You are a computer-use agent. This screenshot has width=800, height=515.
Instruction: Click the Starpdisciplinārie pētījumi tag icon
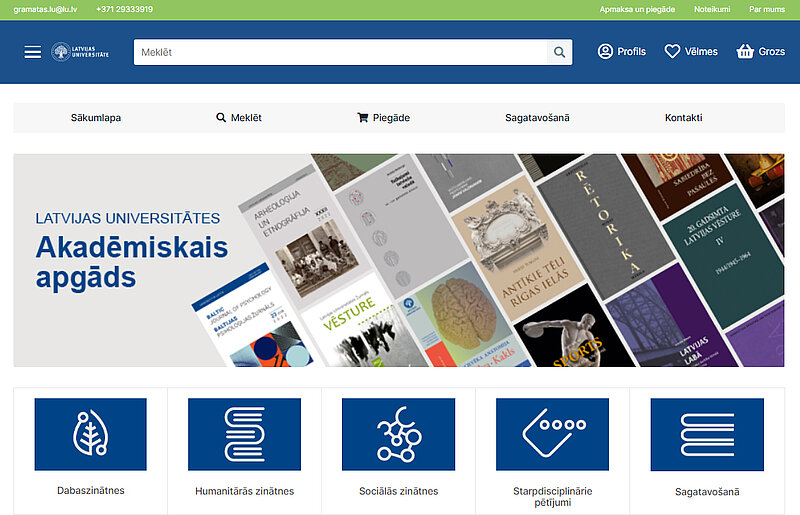coord(553,434)
